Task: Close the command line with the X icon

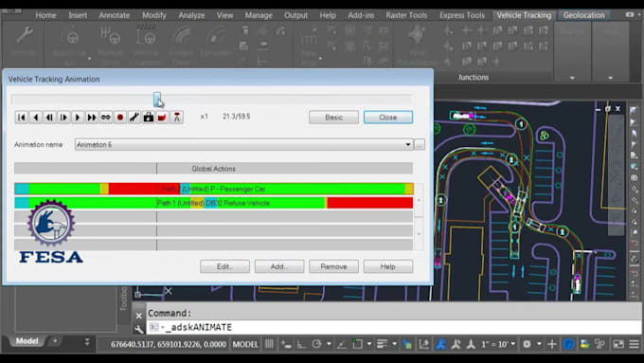Action: [x=139, y=316]
